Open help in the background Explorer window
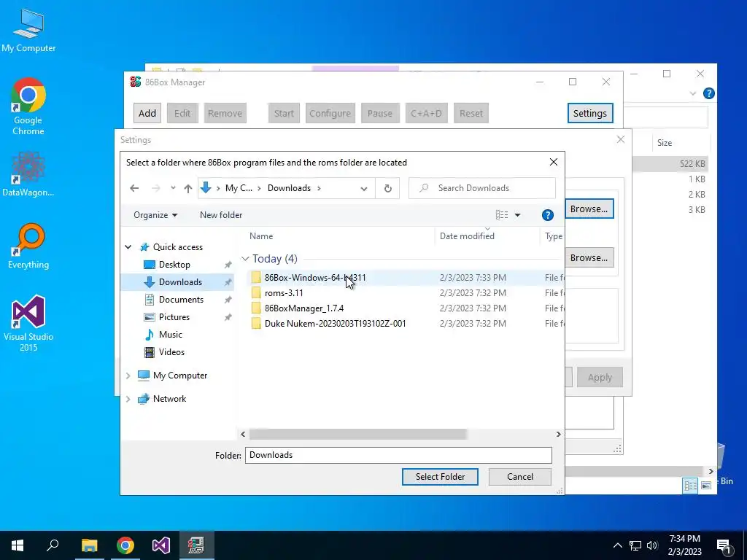Viewport: 747px width, 560px height. [708, 93]
